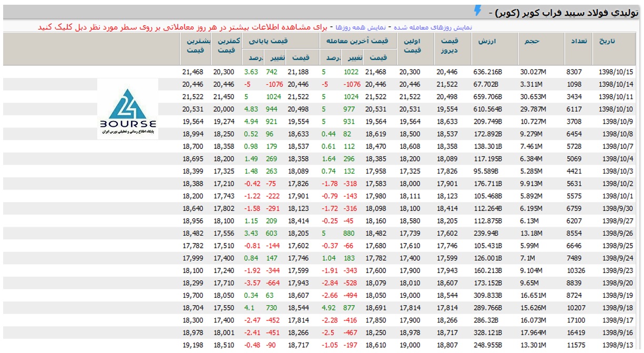The height and width of the screenshot is (353, 644).
Task: Click the closing change cell 742
Action: tap(271, 72)
